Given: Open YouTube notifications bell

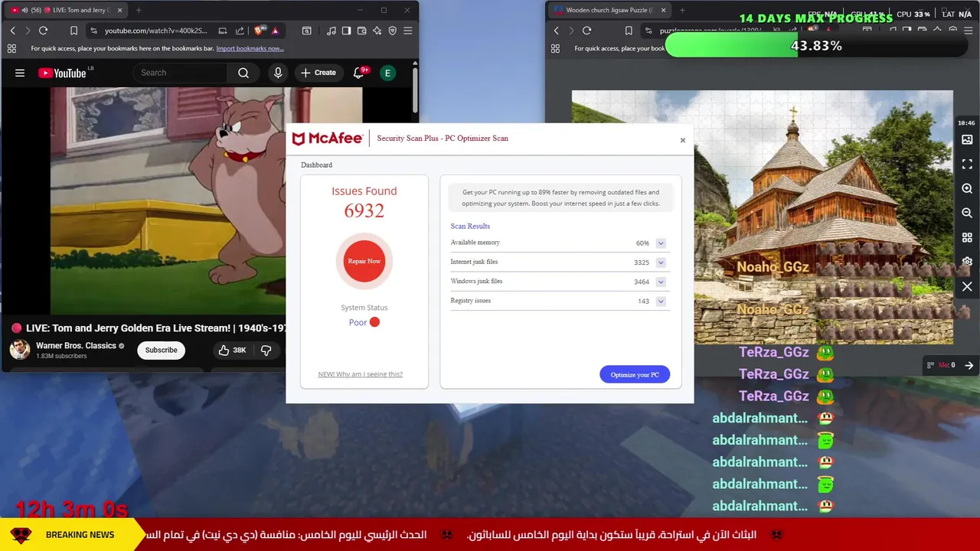Looking at the screenshot, I should click(358, 73).
